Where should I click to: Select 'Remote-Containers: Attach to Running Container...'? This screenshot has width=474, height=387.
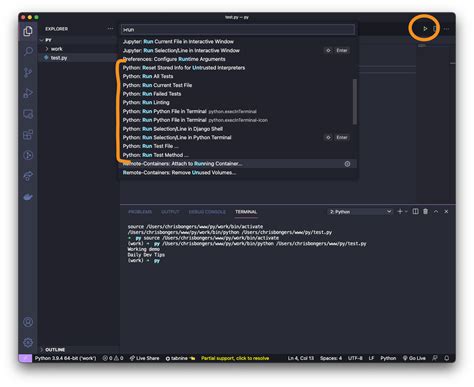point(239,164)
